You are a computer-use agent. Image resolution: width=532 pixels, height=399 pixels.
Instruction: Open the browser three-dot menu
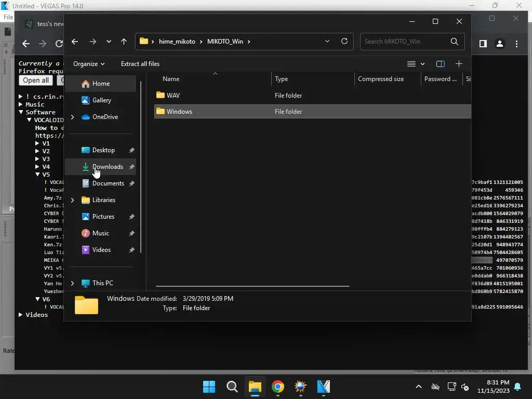[516, 44]
